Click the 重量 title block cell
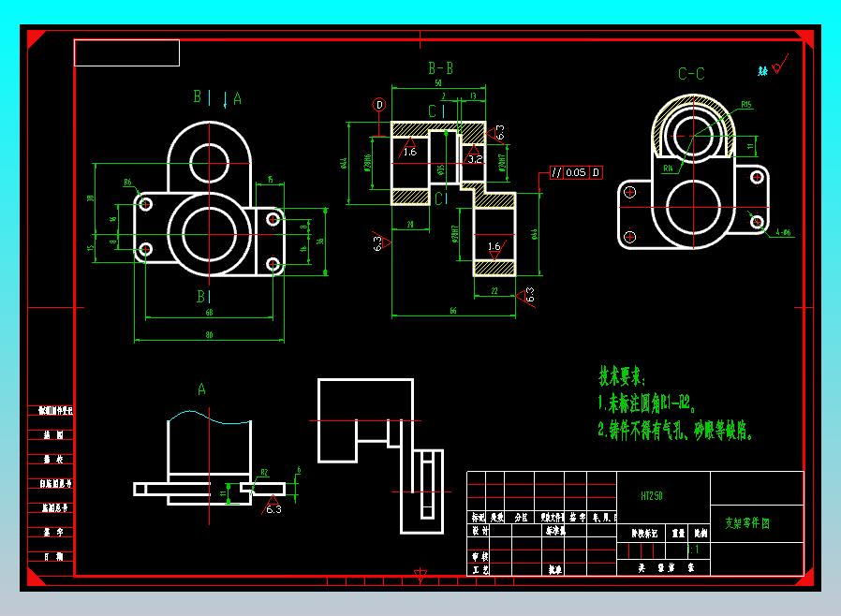The height and width of the screenshot is (616, 841). coord(678,534)
